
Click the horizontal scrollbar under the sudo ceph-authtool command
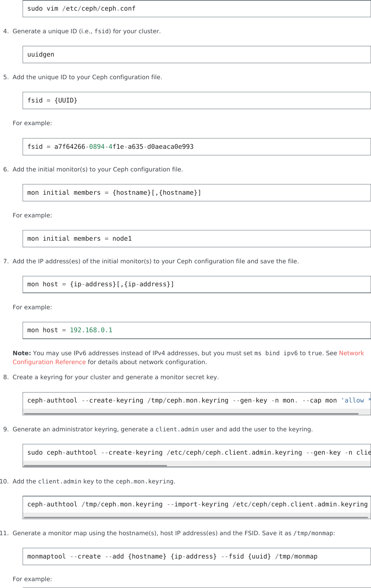click(x=95, y=466)
